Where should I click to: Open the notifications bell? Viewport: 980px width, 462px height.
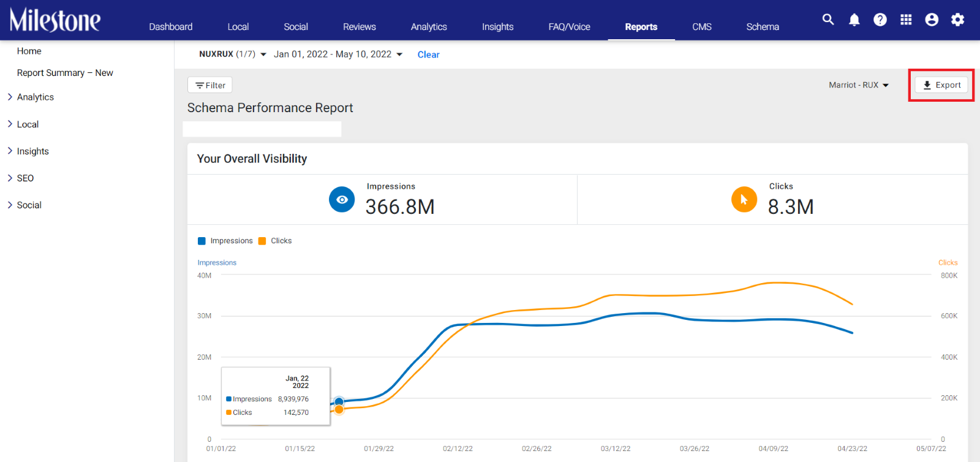click(x=854, y=20)
